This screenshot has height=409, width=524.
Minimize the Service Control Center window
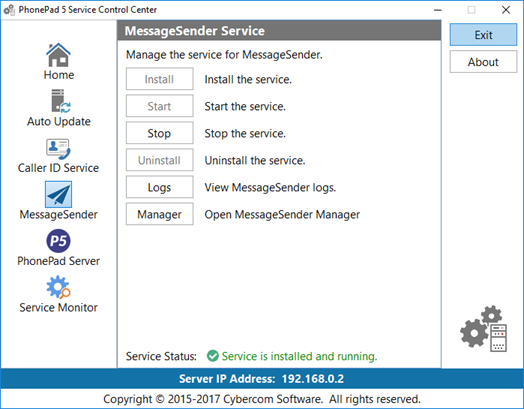coord(438,10)
